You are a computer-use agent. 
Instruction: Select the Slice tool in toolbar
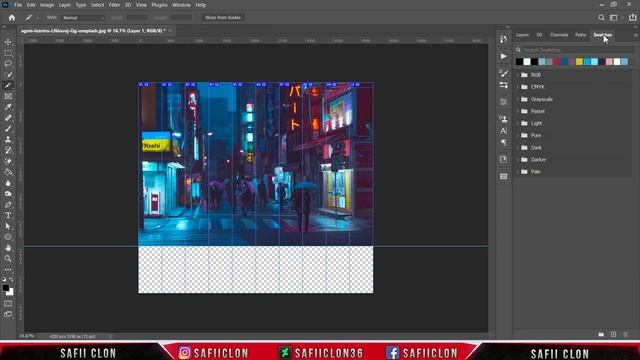point(8,85)
